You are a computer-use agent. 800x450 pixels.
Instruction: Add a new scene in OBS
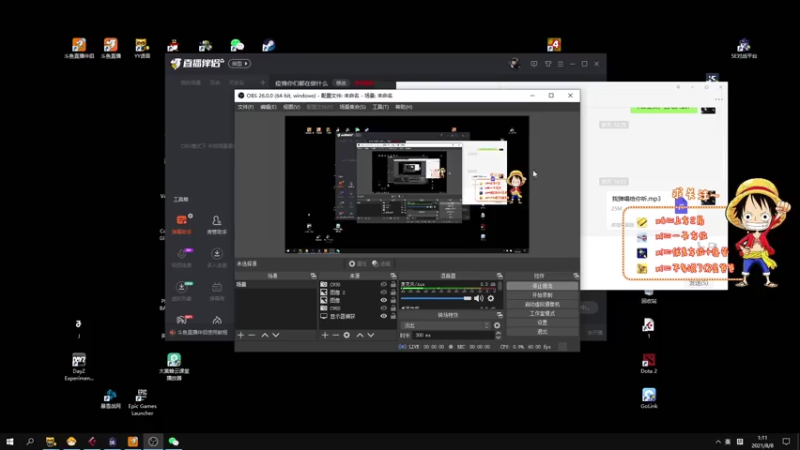241,335
